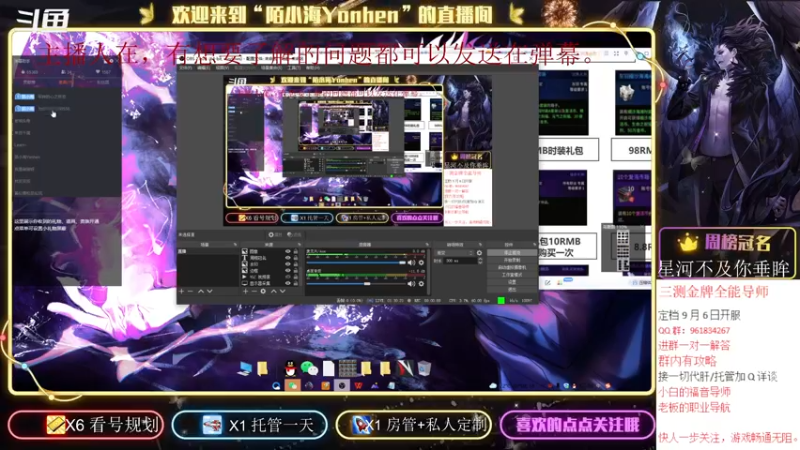Mute the second mixer channel's speaker icon

point(411,284)
